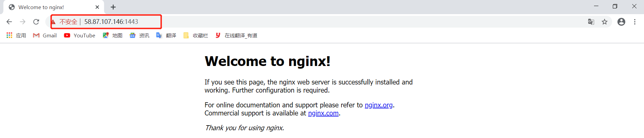Close the Welcome to nginx! tab
Screen dimensions: 644x138
tap(97, 7)
